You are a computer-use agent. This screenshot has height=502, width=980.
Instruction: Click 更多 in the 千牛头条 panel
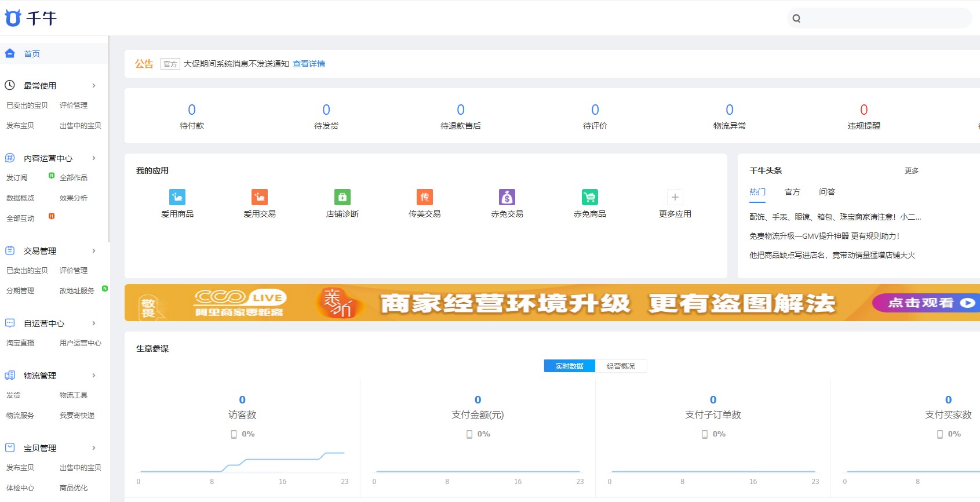912,170
